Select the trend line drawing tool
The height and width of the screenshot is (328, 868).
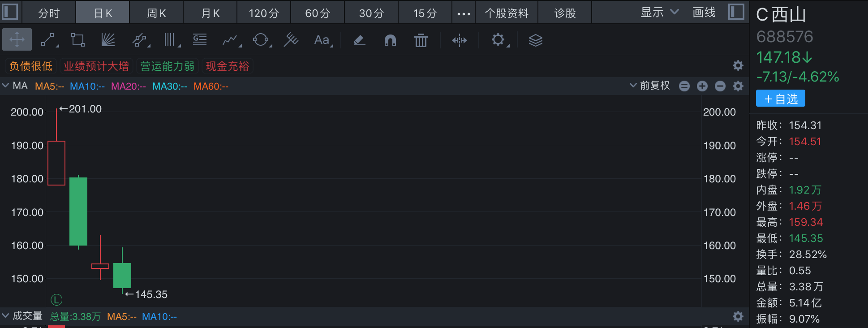[48, 40]
